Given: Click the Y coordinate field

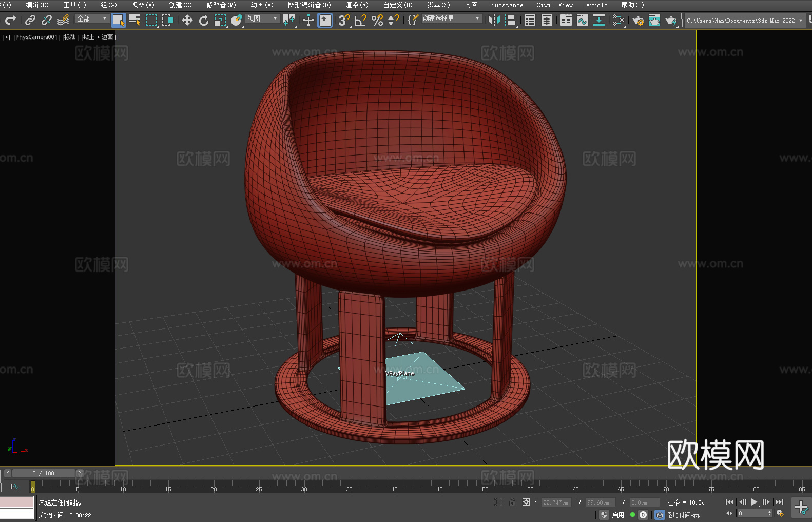Looking at the screenshot, I should coord(601,502).
